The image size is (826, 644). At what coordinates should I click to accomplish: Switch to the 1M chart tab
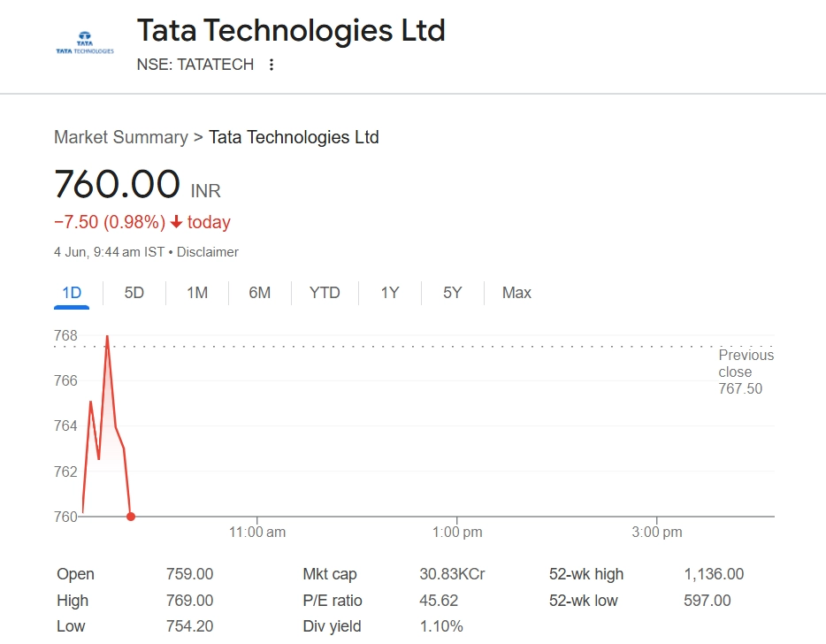[x=197, y=293]
